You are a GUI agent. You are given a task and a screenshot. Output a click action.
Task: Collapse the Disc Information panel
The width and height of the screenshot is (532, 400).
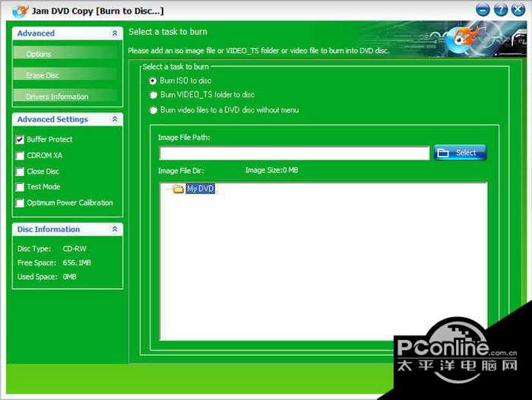click(x=115, y=229)
